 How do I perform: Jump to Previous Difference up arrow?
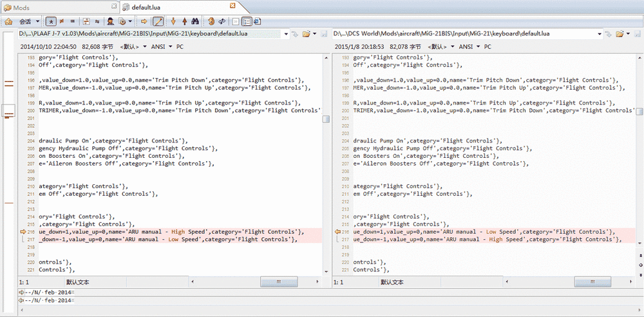click(x=184, y=21)
